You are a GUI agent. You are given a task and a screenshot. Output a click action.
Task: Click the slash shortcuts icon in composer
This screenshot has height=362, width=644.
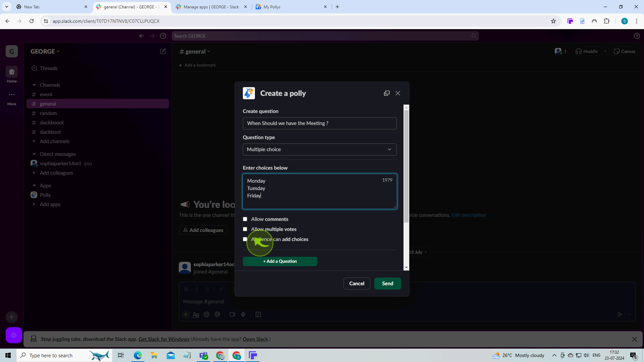(x=258, y=314)
